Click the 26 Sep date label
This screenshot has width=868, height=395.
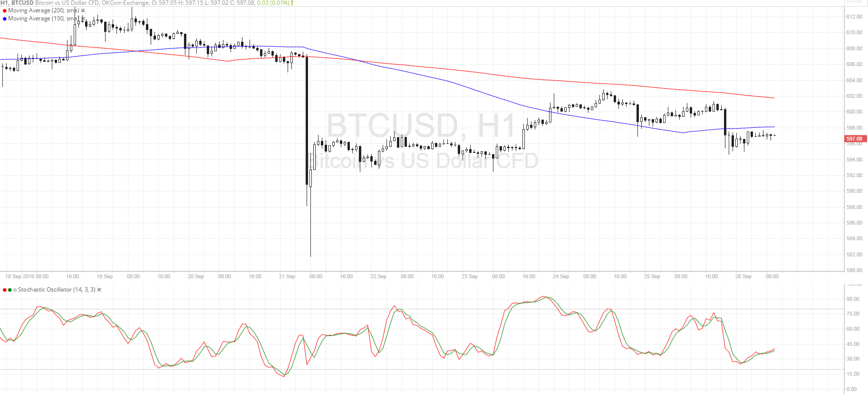point(743,276)
